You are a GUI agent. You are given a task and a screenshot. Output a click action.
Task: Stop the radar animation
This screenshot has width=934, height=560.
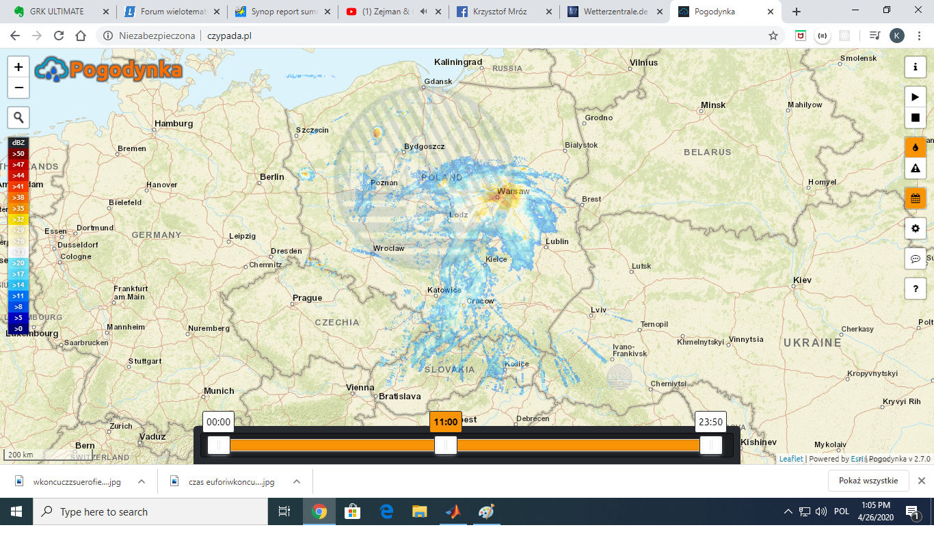coord(916,118)
